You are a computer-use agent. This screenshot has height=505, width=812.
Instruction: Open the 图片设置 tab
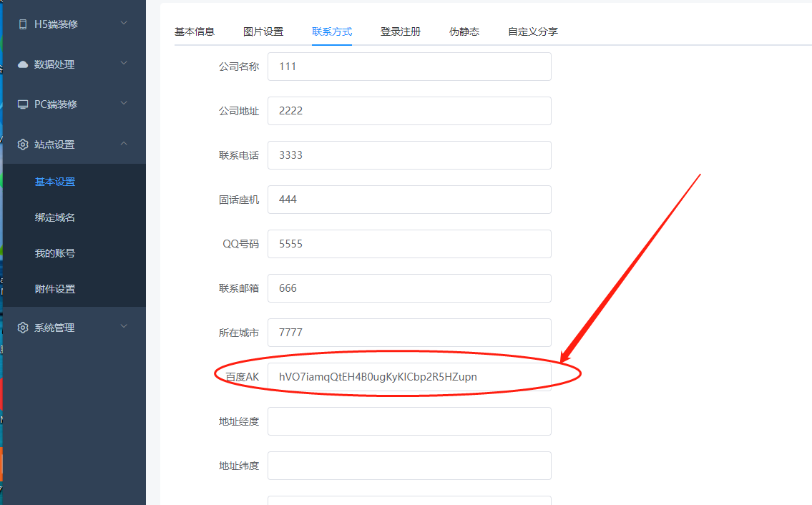click(x=263, y=31)
